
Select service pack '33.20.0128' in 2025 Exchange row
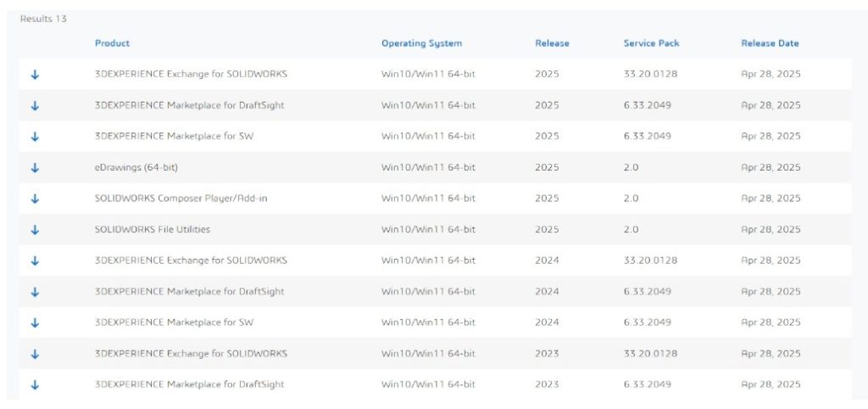(x=650, y=74)
